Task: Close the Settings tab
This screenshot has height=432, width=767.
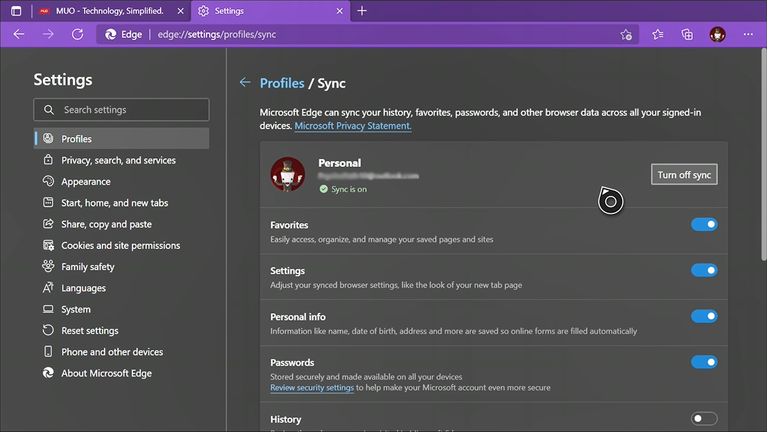Action: 339,11
